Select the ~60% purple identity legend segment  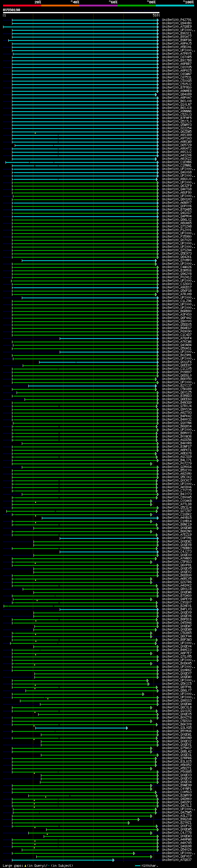tap(99, 6)
